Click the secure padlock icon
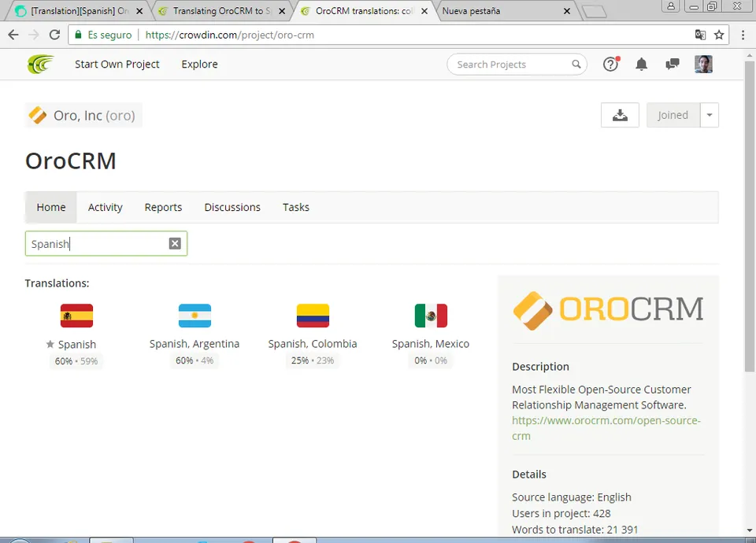Viewport: 756px width, 543px height. coord(78,35)
